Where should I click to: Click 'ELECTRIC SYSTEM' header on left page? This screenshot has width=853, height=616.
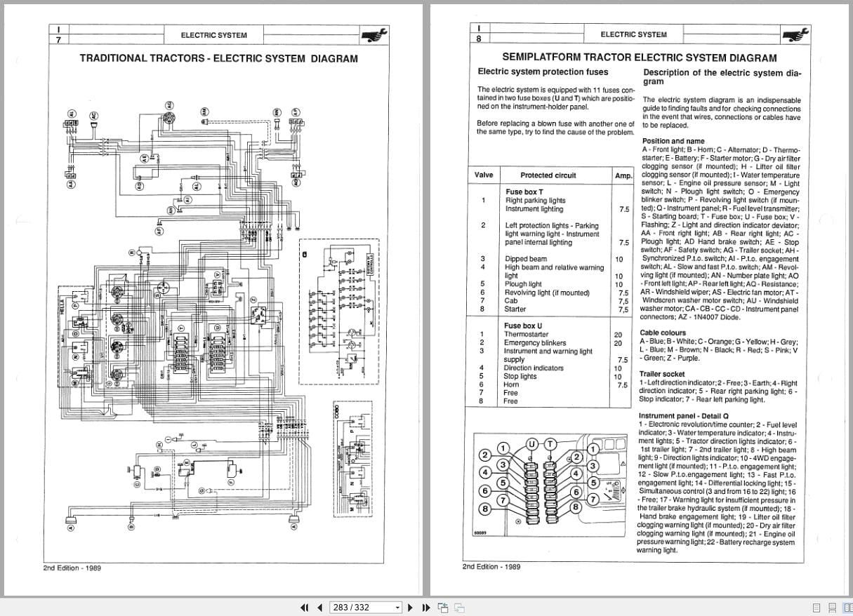click(213, 35)
